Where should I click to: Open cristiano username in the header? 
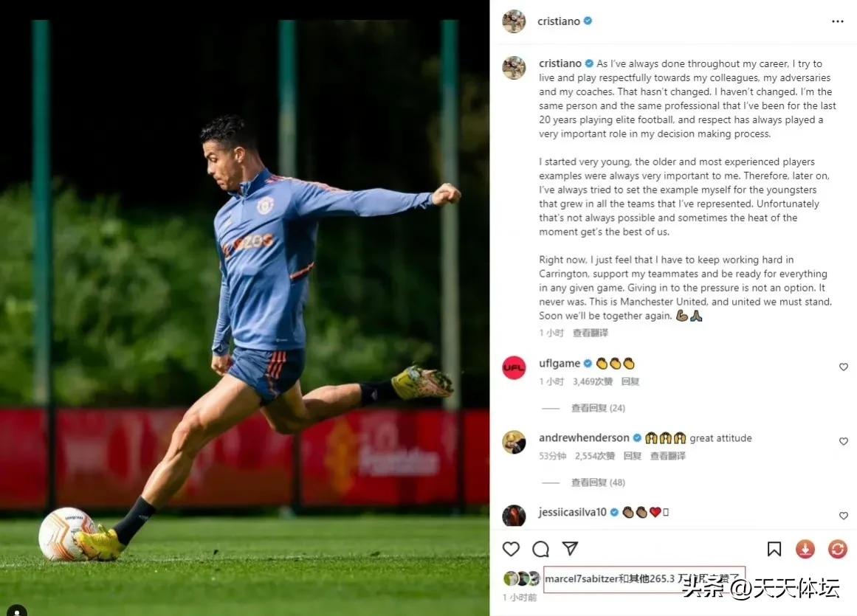[559, 21]
